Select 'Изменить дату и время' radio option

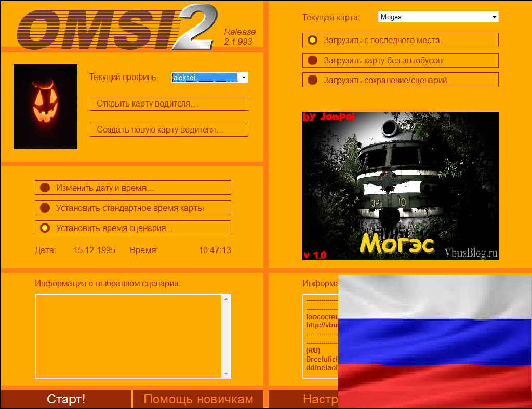(133, 188)
